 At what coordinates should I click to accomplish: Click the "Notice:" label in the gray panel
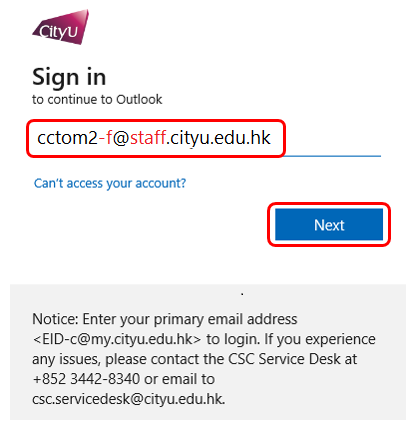55,319
